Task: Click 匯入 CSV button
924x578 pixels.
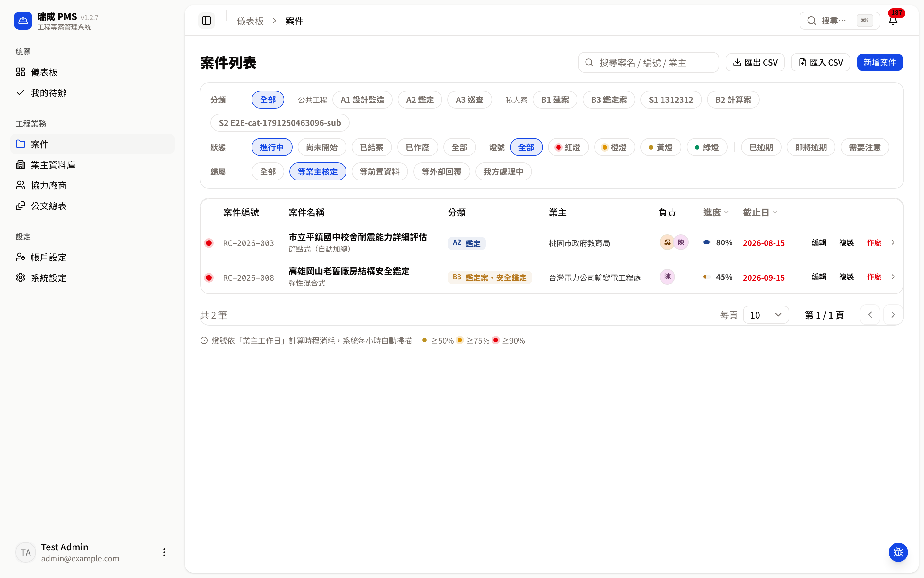Action: pos(820,62)
